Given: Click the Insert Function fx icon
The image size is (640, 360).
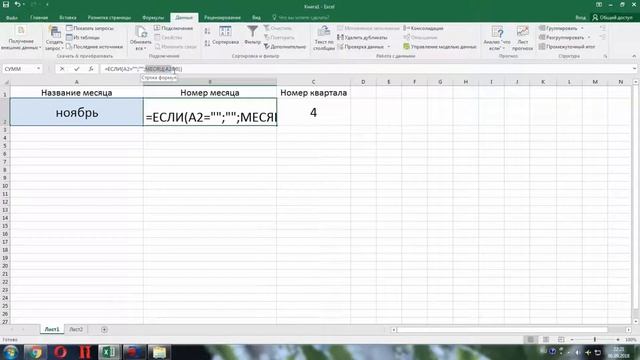Looking at the screenshot, I should pos(91,69).
